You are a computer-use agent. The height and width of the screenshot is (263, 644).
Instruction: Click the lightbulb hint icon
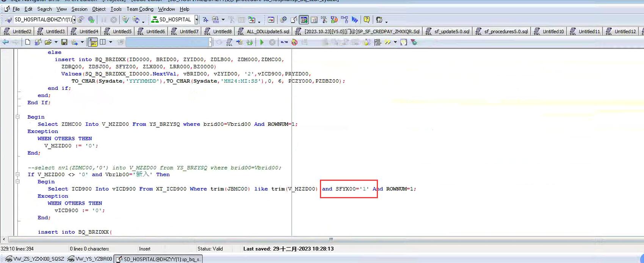pyautogui.click(x=404, y=42)
